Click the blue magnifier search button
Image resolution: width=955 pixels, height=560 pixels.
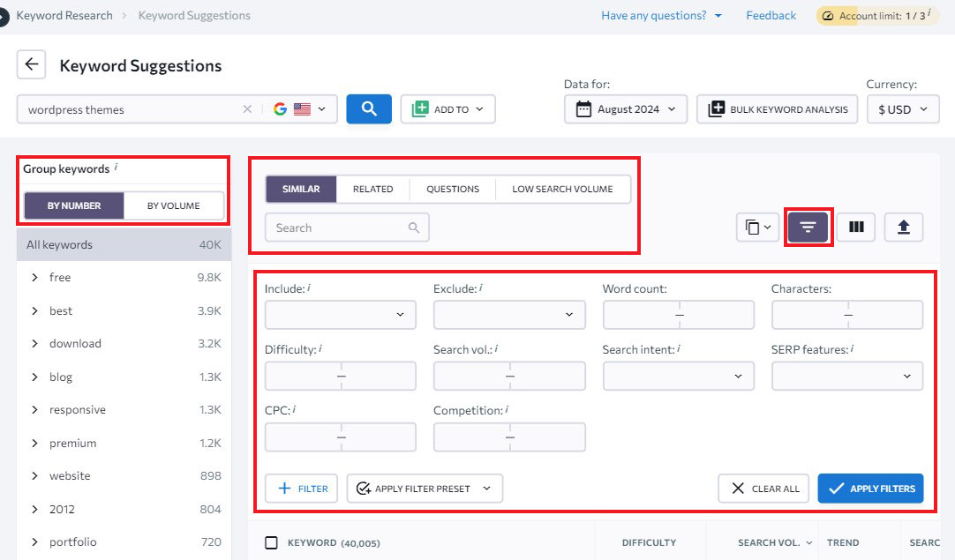coord(369,109)
